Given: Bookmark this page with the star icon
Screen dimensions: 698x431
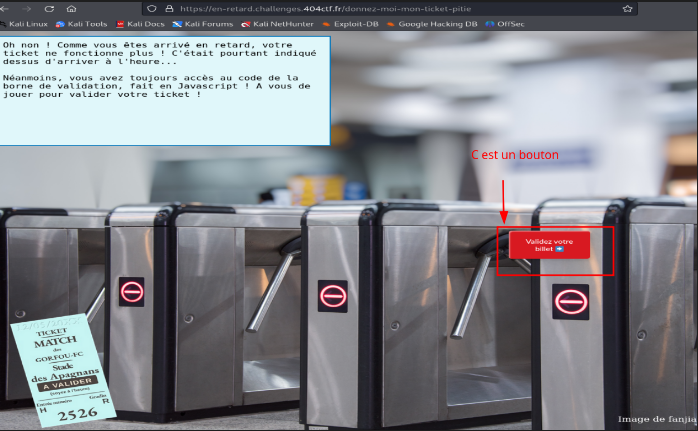Looking at the screenshot, I should pos(627,8).
